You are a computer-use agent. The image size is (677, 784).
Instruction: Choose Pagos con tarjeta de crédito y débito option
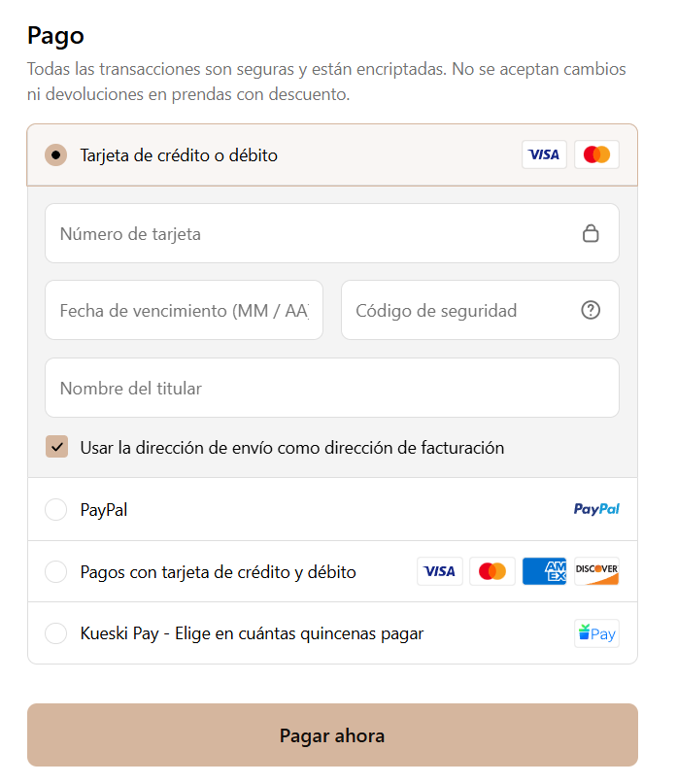click(56, 571)
